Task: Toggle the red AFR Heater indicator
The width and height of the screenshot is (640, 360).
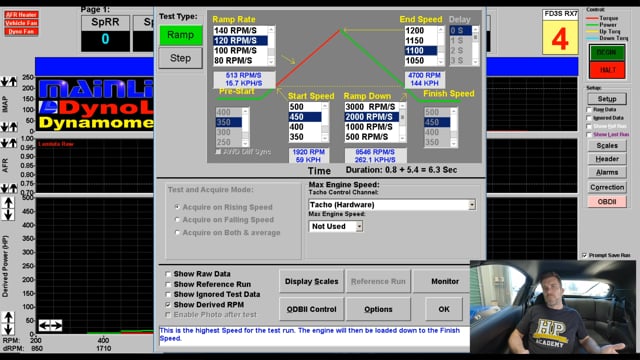Action: tap(21, 15)
